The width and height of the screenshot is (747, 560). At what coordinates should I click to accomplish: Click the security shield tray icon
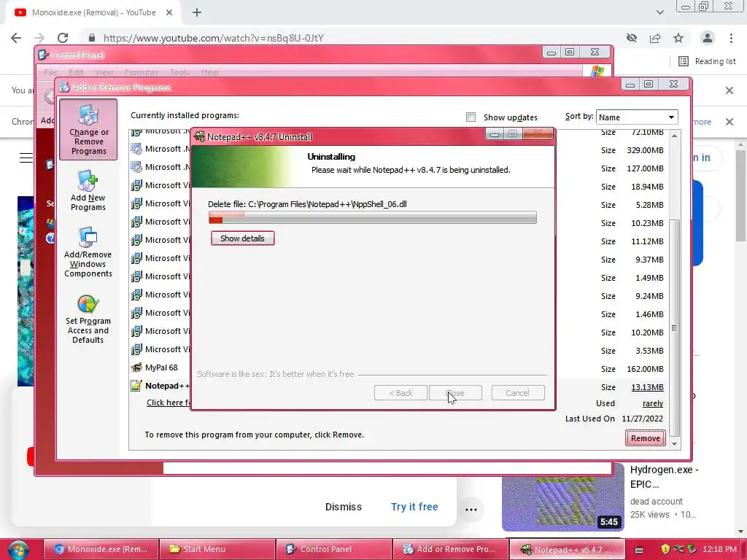(665, 549)
